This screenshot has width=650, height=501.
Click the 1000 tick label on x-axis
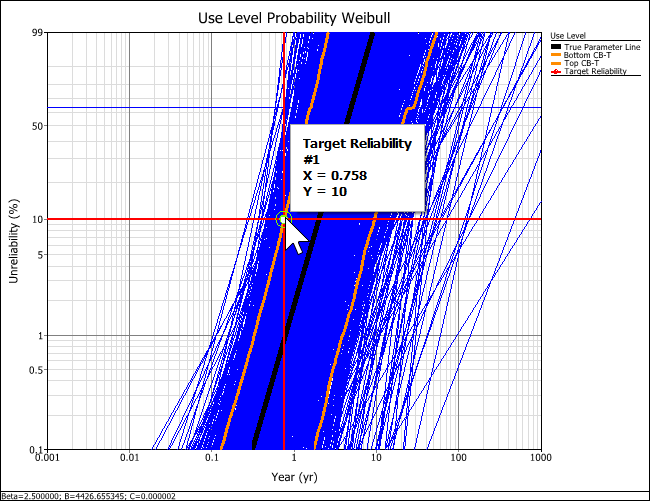541,459
